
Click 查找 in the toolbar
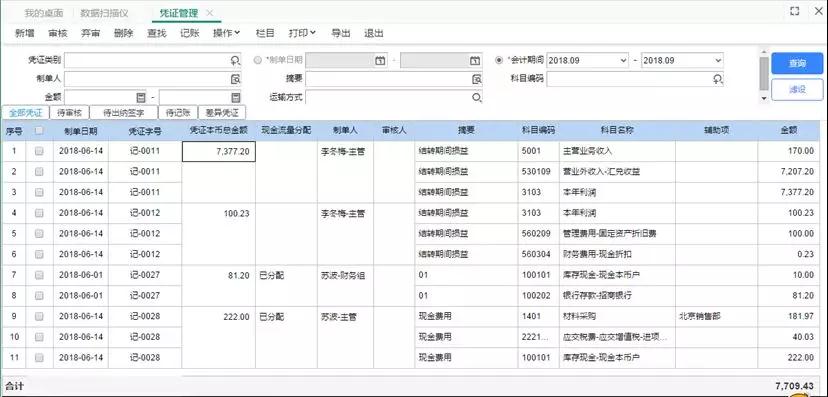(156, 33)
